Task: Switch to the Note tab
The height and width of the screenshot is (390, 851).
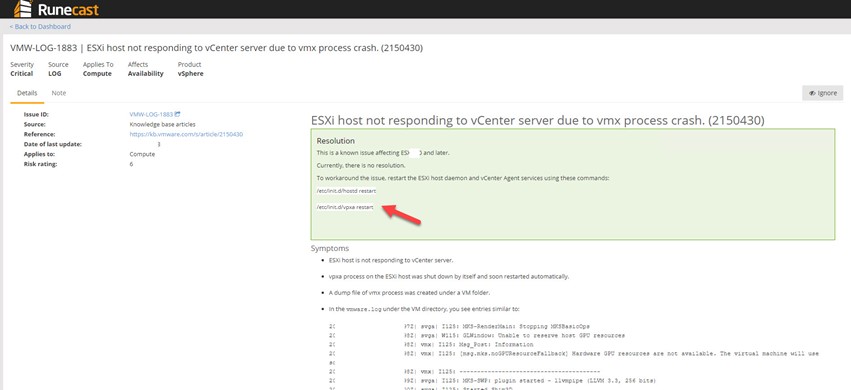Action: (x=59, y=93)
